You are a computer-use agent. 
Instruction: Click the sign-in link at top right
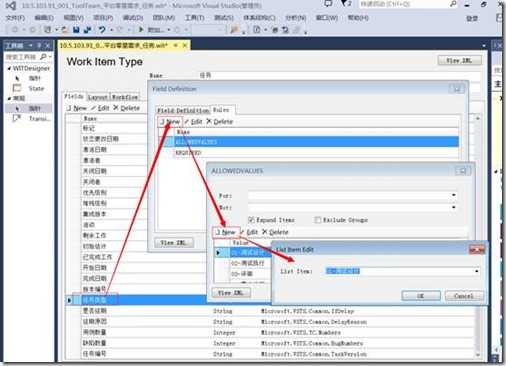[x=472, y=18]
